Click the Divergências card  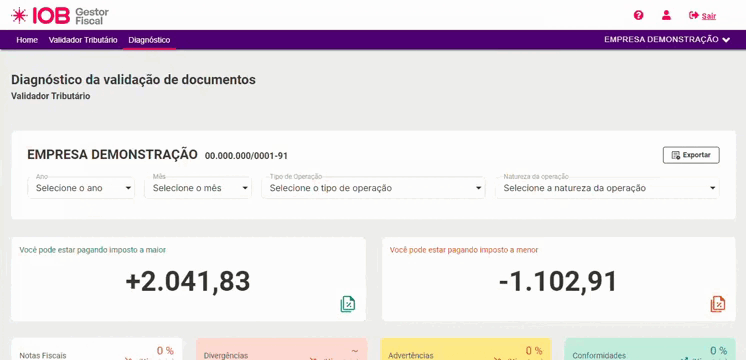point(281,349)
